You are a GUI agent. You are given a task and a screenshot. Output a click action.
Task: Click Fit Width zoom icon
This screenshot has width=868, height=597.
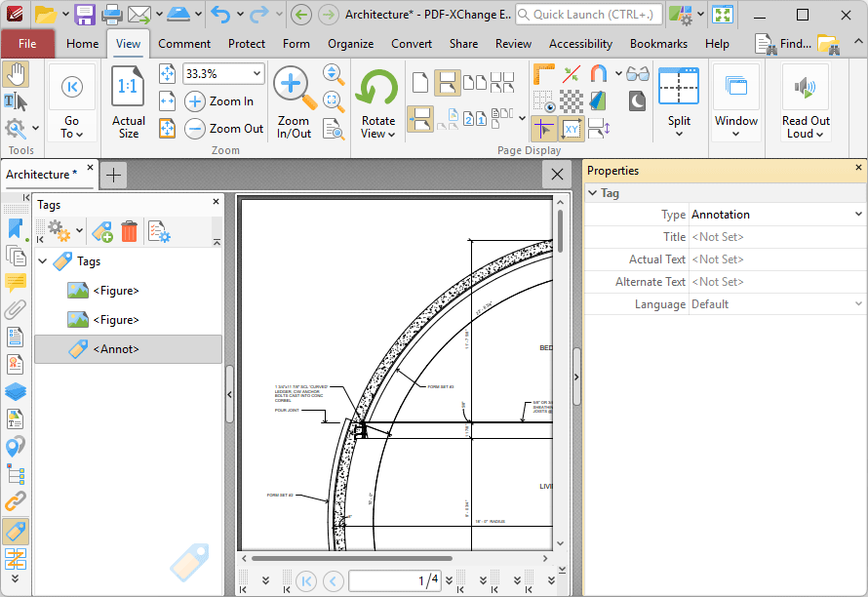tap(167, 100)
